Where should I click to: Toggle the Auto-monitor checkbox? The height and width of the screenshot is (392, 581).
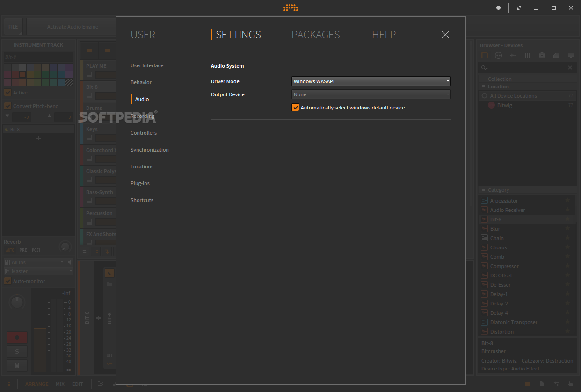(7, 281)
